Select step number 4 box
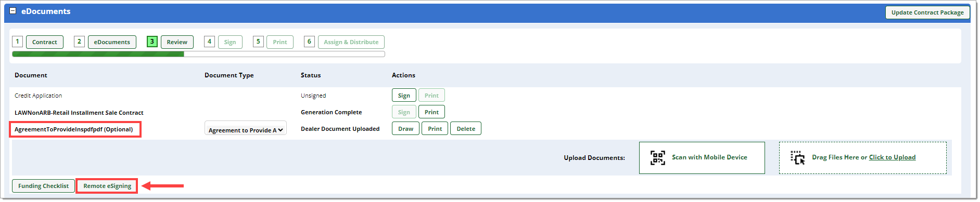 click(209, 42)
